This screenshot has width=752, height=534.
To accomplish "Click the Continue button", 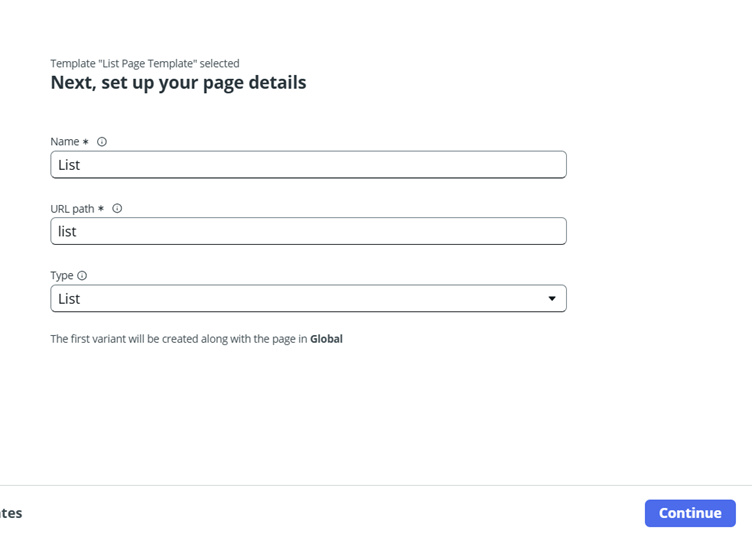I will pyautogui.click(x=690, y=513).
